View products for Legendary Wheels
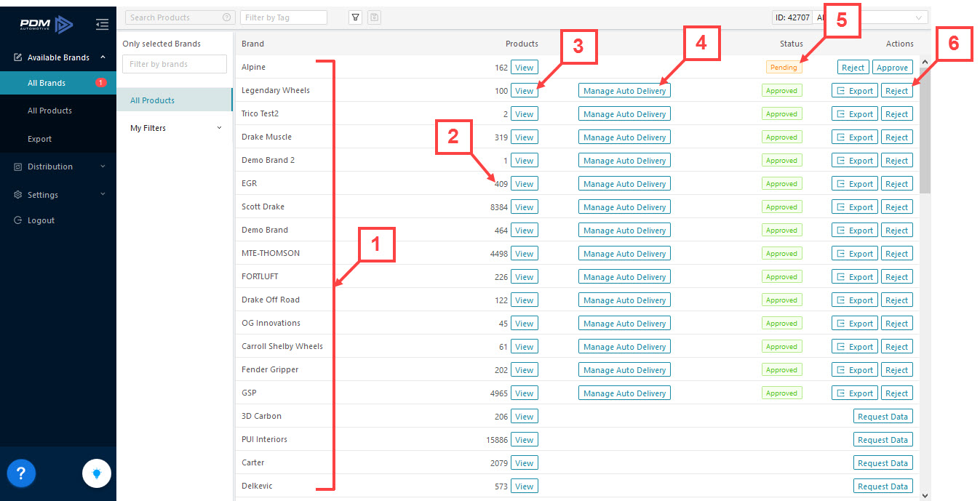This screenshot has height=501, width=980. tap(524, 91)
